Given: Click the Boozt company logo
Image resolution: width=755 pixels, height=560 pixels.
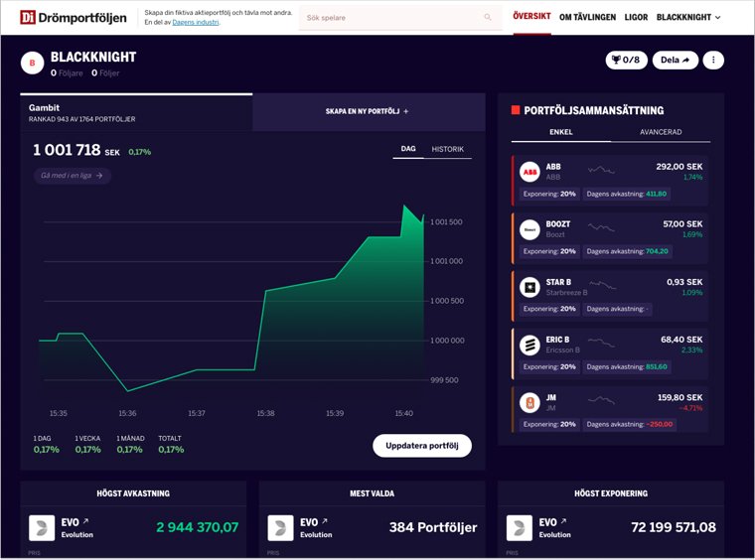Looking at the screenshot, I should coord(529,229).
